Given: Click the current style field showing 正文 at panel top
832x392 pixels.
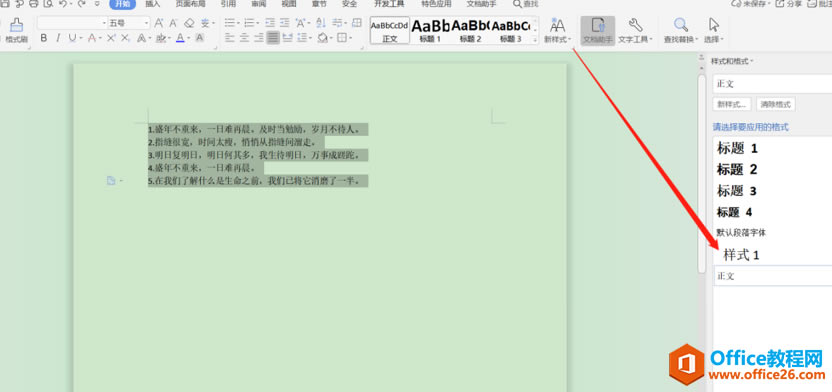Looking at the screenshot, I should coord(773,84).
